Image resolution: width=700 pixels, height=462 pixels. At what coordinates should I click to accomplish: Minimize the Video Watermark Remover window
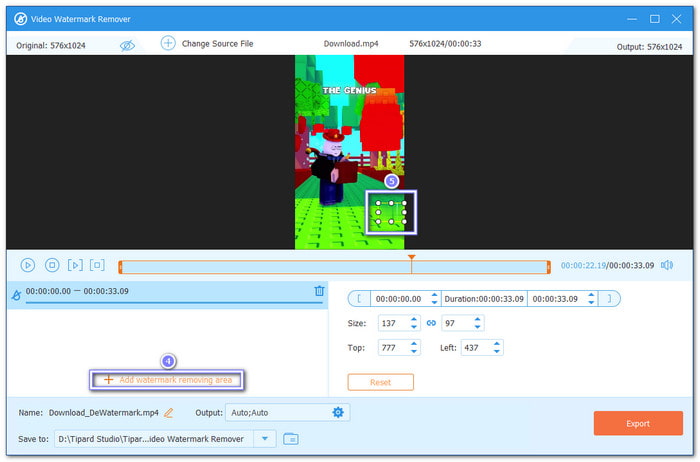pos(632,19)
